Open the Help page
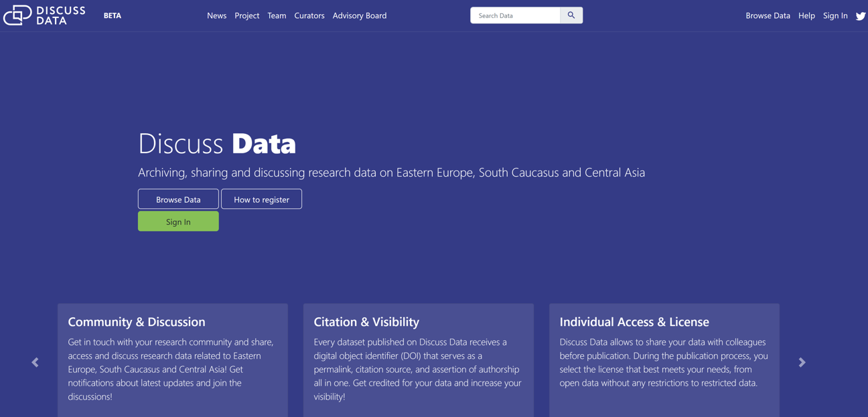Viewport: 868px width, 417px height. [x=806, y=15]
